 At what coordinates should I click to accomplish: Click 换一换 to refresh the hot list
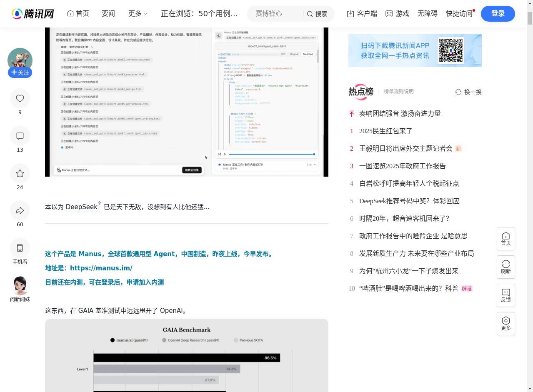468,92
